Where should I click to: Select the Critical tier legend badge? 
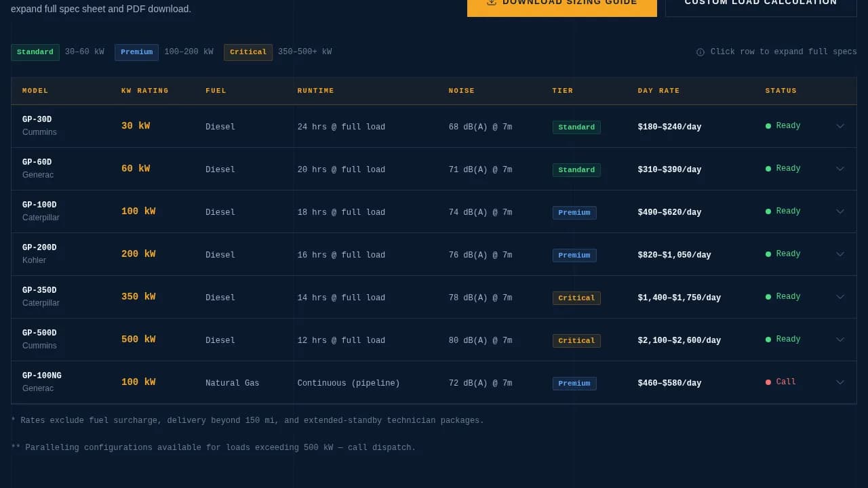248,52
